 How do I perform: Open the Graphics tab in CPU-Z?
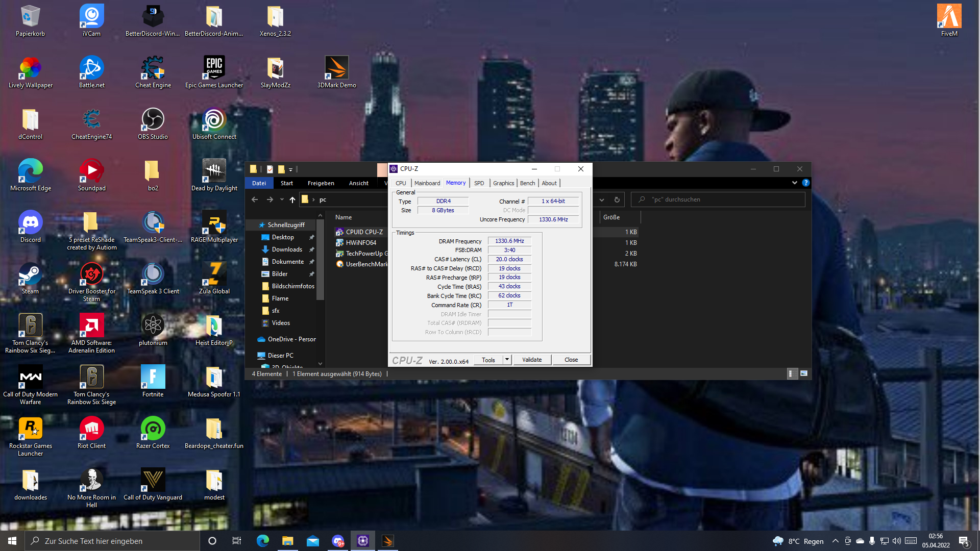(503, 183)
